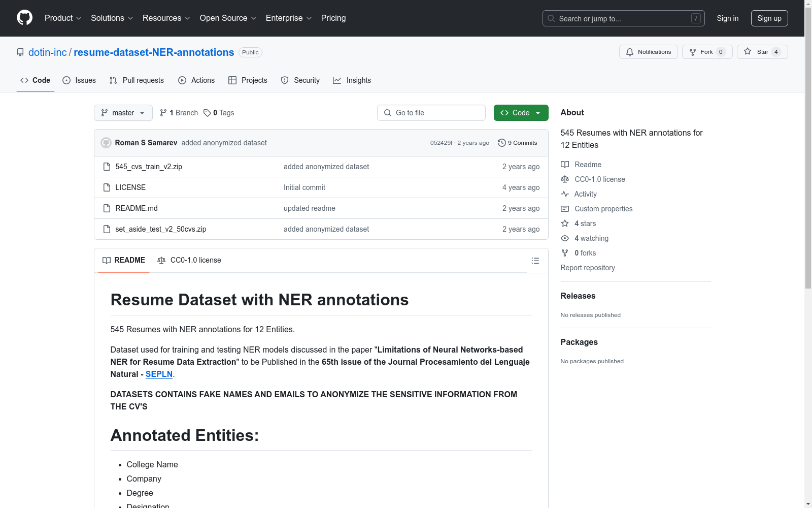
Task: View the 9 Commits history
Action: [517, 143]
